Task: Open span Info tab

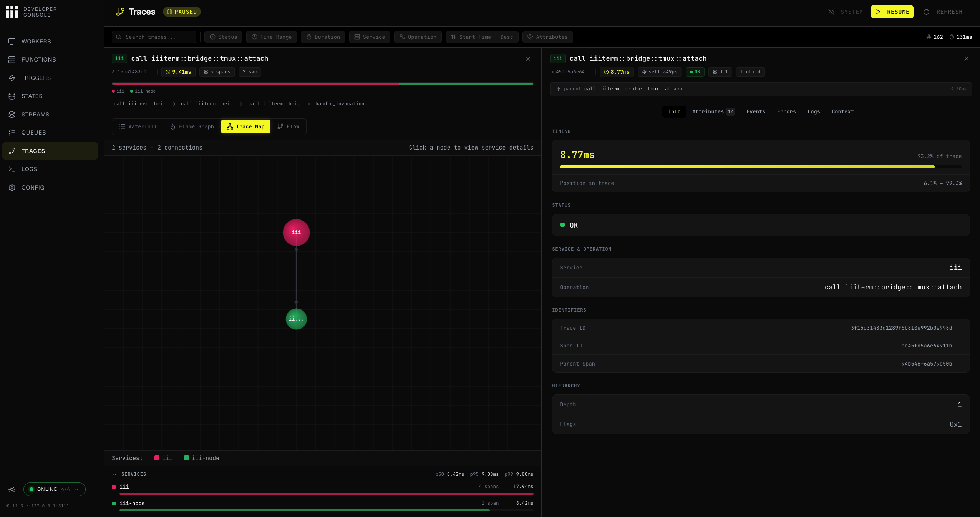Action: tap(674, 112)
